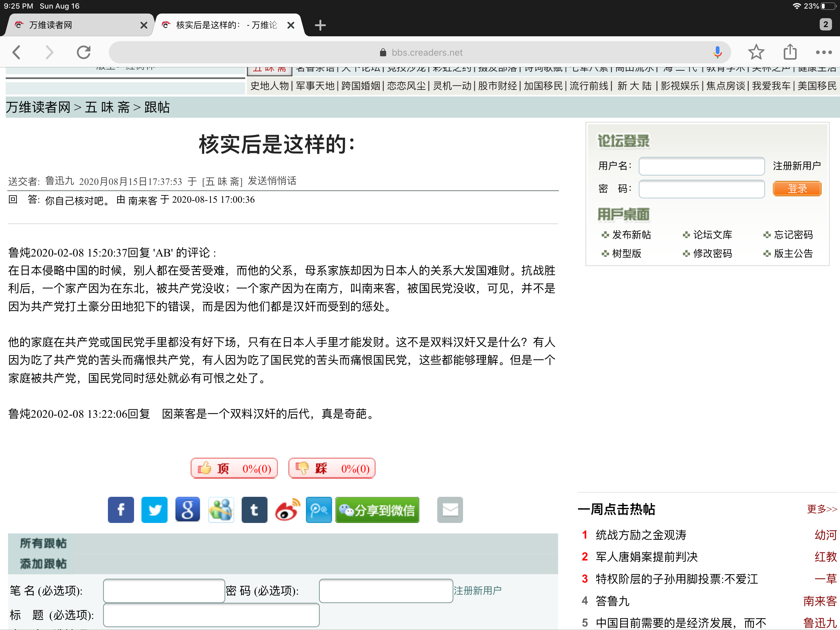
Task: Downvote post with the 踩 button
Action: click(x=331, y=468)
